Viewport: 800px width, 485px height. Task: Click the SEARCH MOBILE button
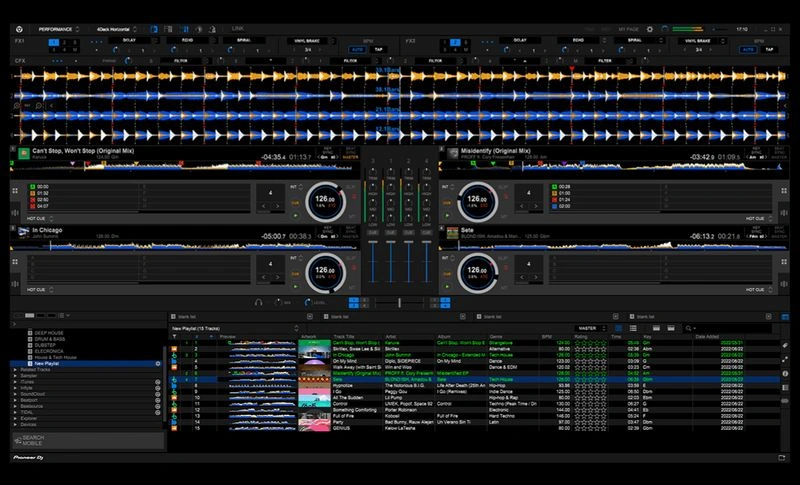(x=88, y=440)
